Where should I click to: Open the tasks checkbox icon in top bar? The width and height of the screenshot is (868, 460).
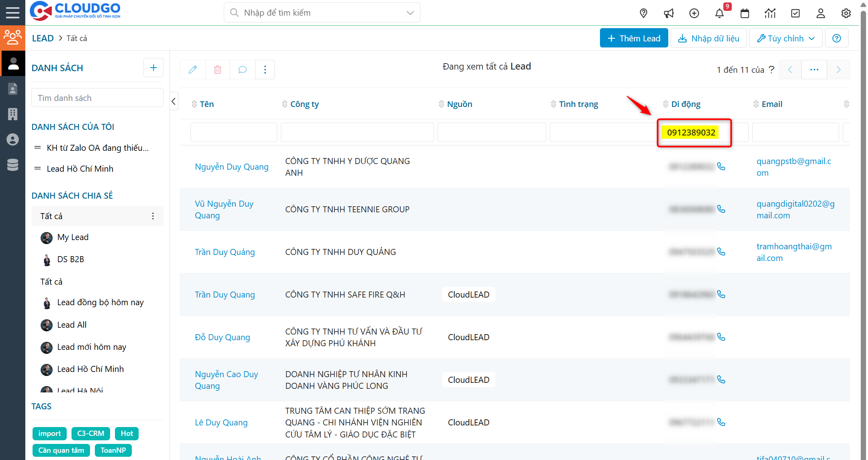[796, 13]
